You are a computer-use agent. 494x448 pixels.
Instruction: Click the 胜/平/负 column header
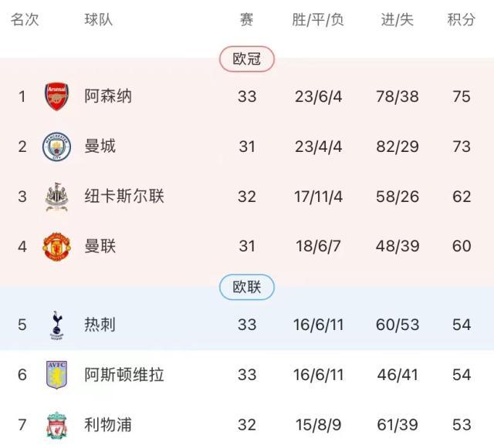click(x=318, y=20)
